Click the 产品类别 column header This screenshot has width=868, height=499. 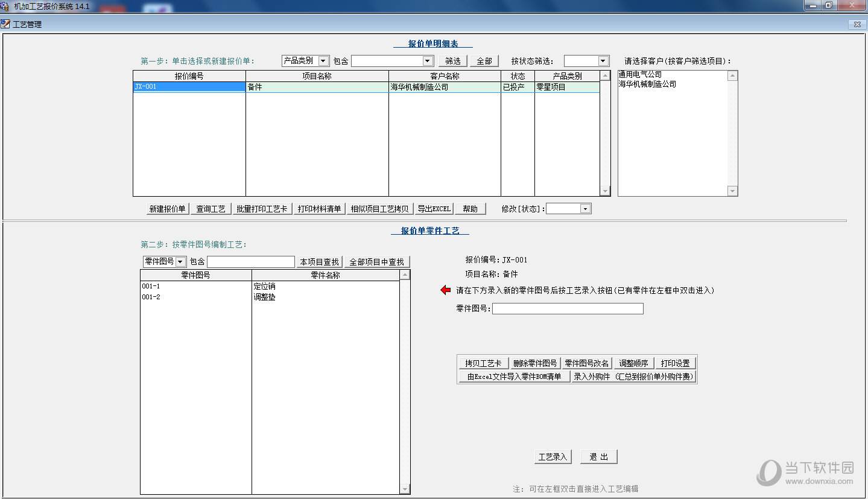(x=567, y=76)
